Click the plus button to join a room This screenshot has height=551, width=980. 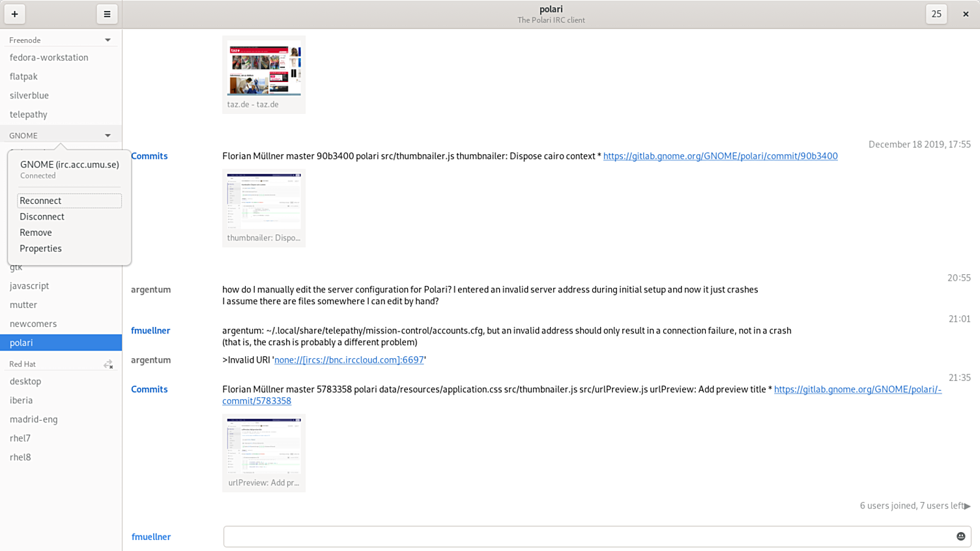pyautogui.click(x=14, y=14)
